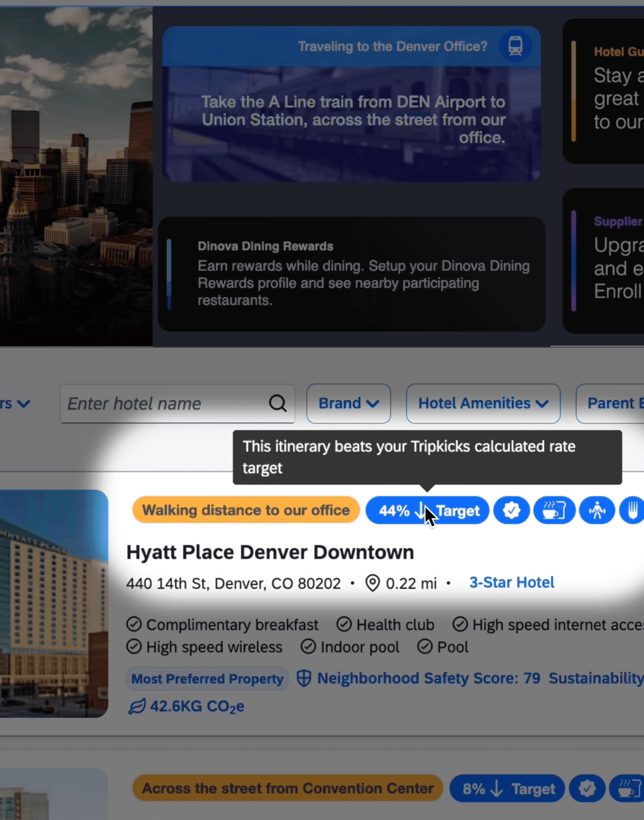Open the Hyatt Place Denver Downtown title
The width and height of the screenshot is (644, 820).
pyautogui.click(x=270, y=552)
